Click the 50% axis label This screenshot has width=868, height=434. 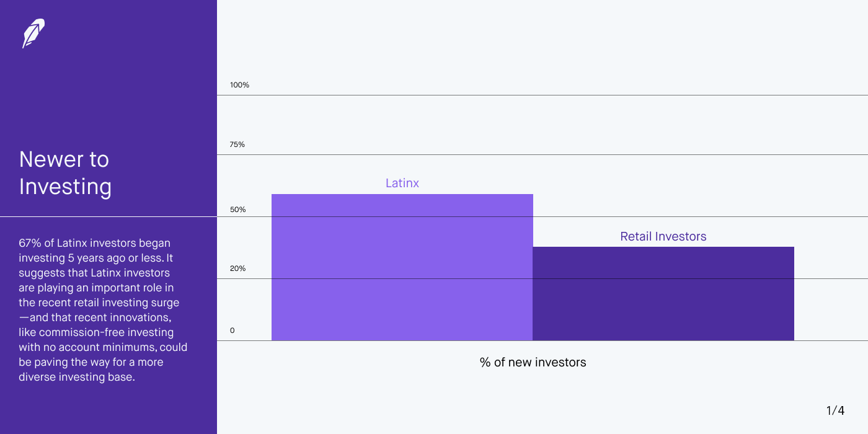coord(238,210)
